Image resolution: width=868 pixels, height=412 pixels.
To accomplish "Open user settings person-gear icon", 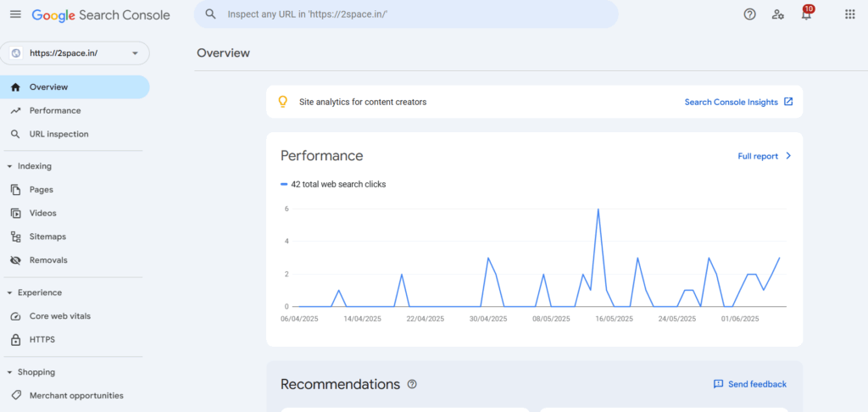I will coord(778,14).
